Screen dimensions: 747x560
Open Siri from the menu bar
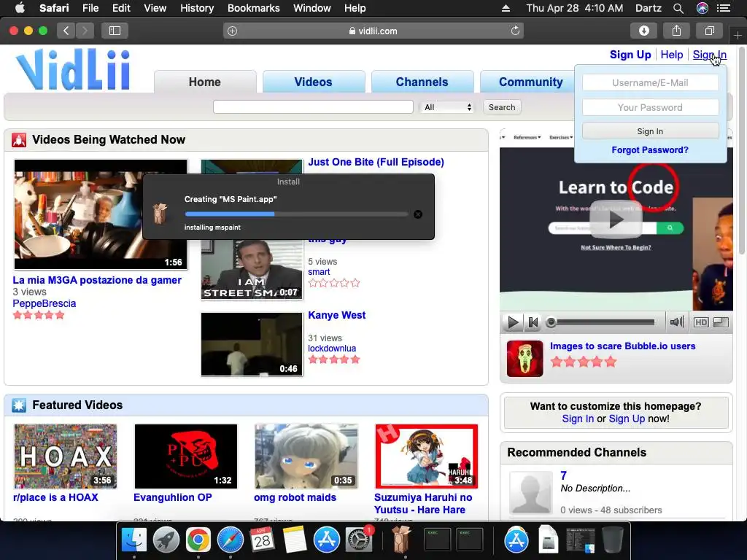(703, 8)
